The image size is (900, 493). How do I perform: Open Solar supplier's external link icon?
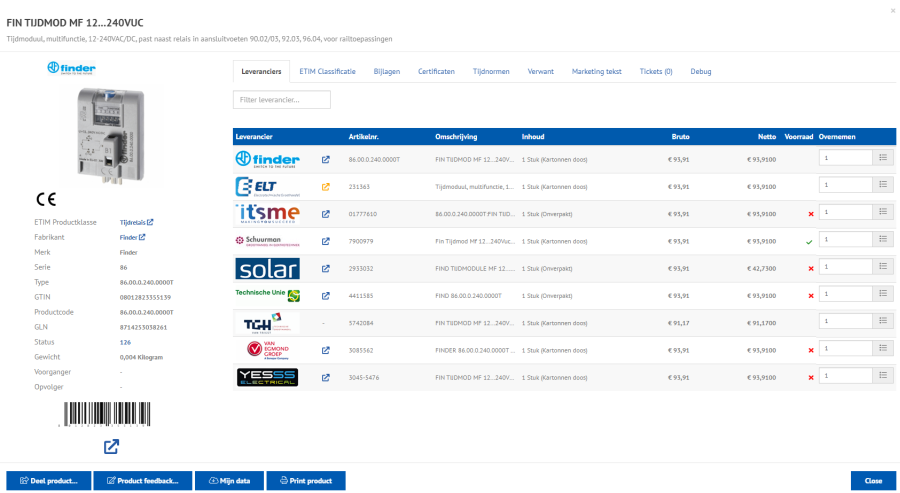(325, 268)
